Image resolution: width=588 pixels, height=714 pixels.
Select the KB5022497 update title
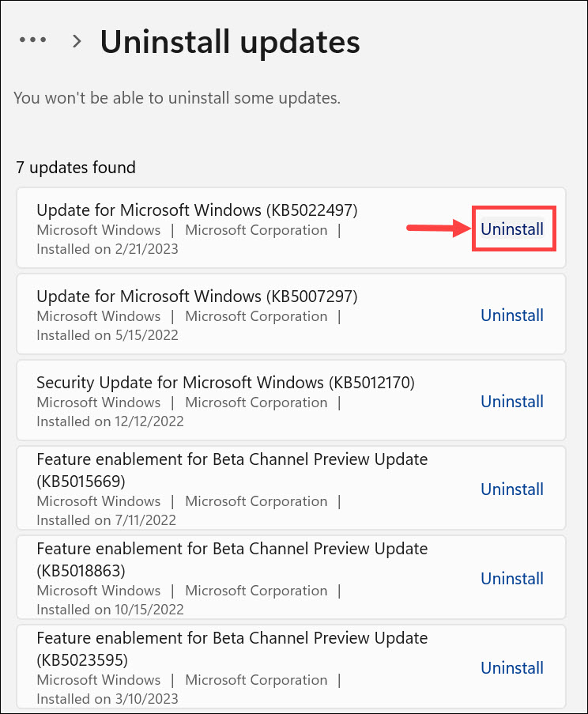[197, 210]
